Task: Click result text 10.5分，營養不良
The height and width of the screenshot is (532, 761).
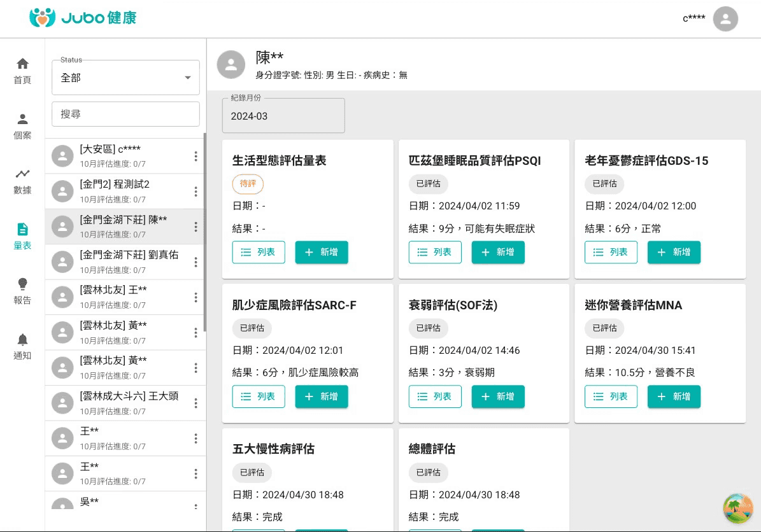Action: [655, 372]
